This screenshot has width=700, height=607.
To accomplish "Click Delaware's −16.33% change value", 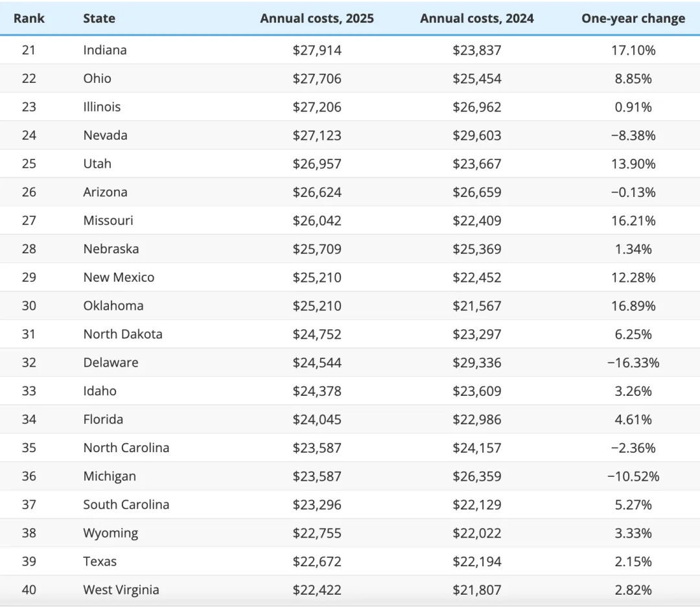I will click(633, 363).
